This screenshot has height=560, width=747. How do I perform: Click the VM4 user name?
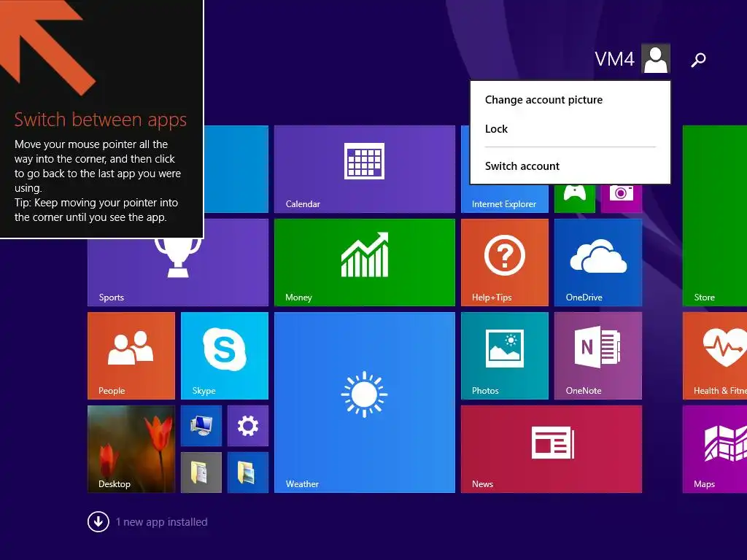pos(614,59)
